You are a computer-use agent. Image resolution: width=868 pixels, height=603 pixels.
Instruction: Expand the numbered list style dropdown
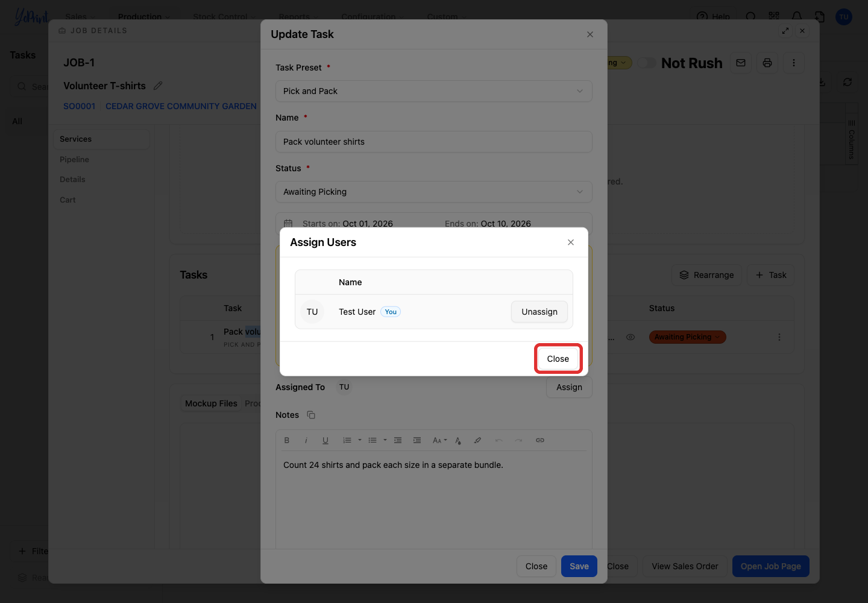tap(360, 440)
